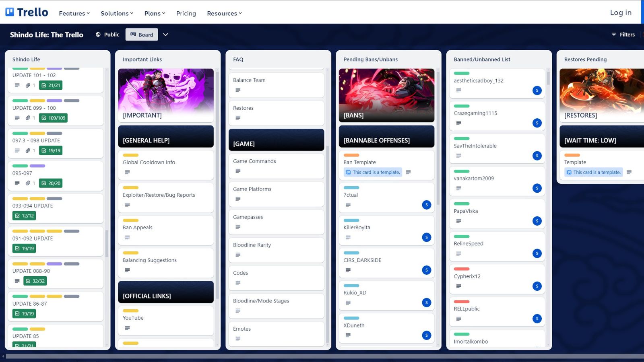Click 19/19 checklist badge on 091-092 UPDATE

[24, 248]
